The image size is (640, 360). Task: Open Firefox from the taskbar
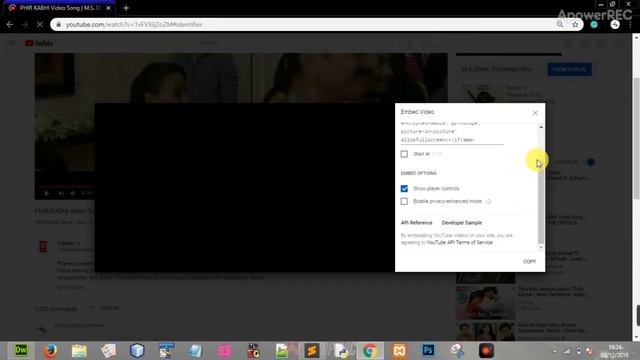(x=50, y=350)
